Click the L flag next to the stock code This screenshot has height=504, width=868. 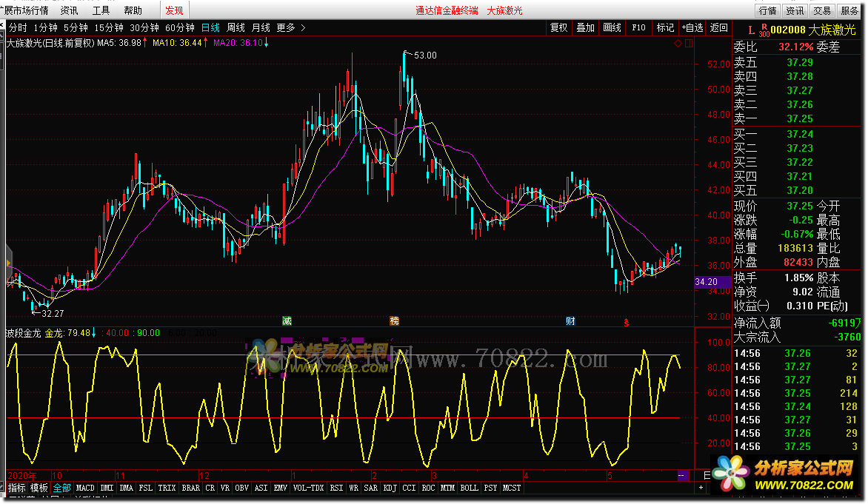[x=751, y=30]
